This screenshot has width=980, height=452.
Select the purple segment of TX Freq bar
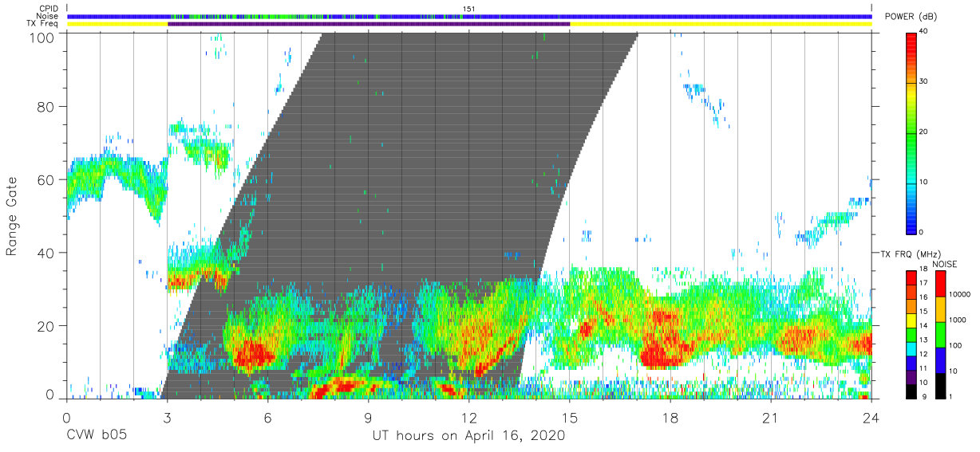(x=369, y=24)
